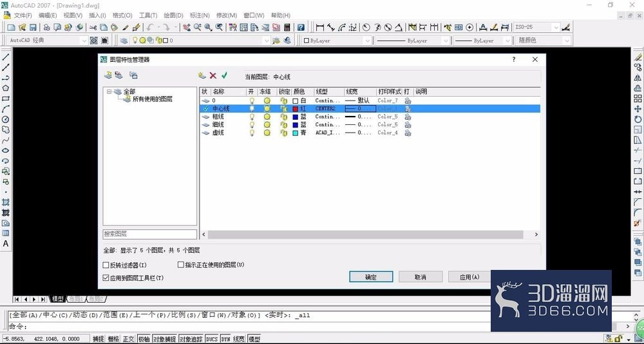Open the 格式(O) menu
644x344 pixels.
pos(122,15)
